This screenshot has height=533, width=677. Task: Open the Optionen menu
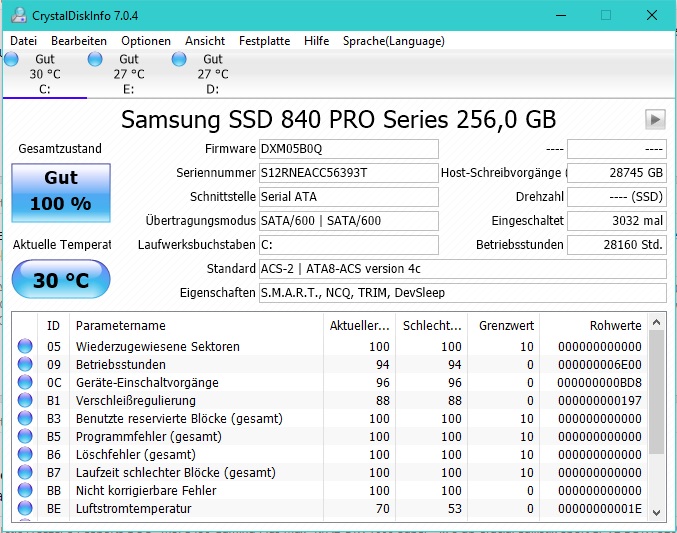pyautogui.click(x=146, y=41)
